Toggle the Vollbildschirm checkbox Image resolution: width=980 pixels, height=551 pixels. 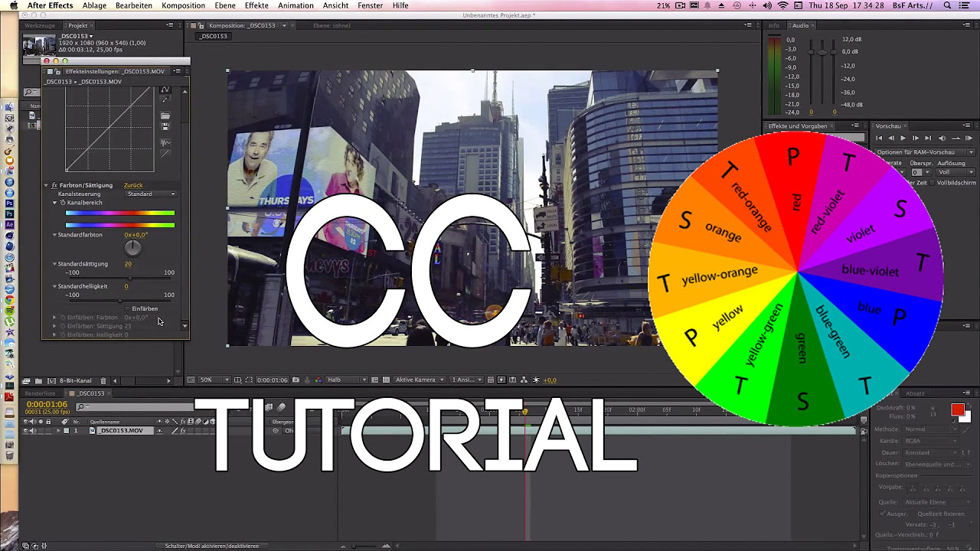pos(932,183)
